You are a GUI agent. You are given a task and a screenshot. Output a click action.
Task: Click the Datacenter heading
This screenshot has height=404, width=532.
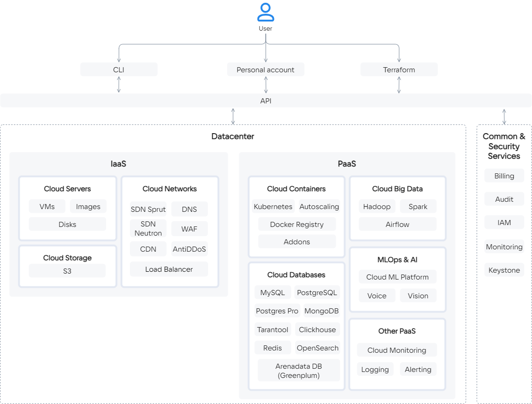233,136
